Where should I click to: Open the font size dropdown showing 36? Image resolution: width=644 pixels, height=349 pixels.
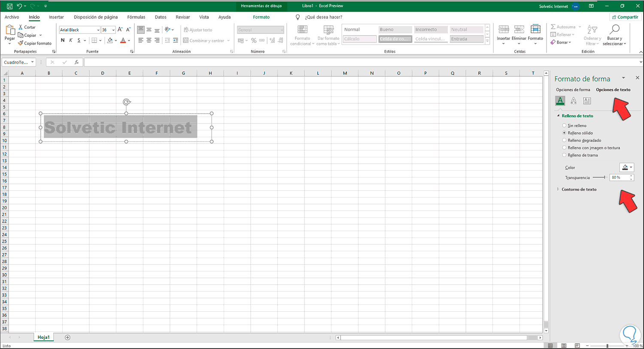[x=113, y=30]
